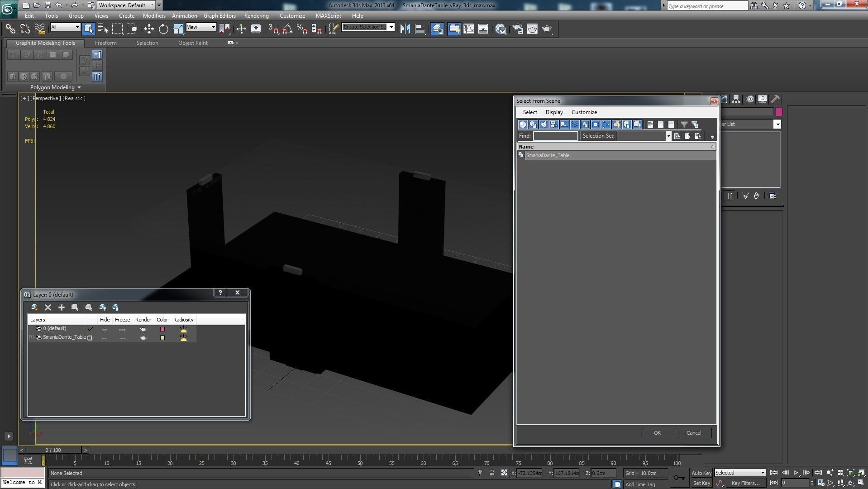The width and height of the screenshot is (868, 489).
Task: Click Hide/Unhide All Layers icon
Action: click(x=103, y=307)
